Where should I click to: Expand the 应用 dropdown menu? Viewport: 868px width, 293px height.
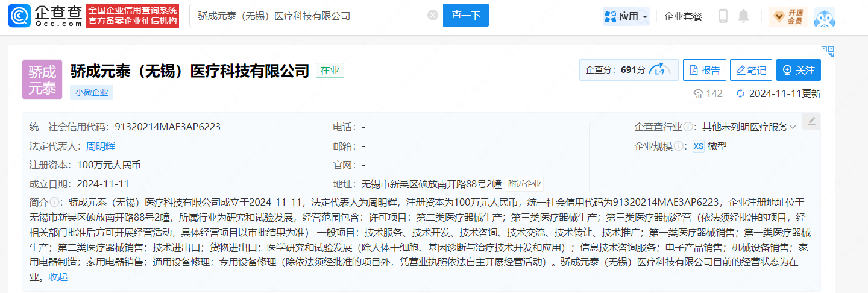626,16
